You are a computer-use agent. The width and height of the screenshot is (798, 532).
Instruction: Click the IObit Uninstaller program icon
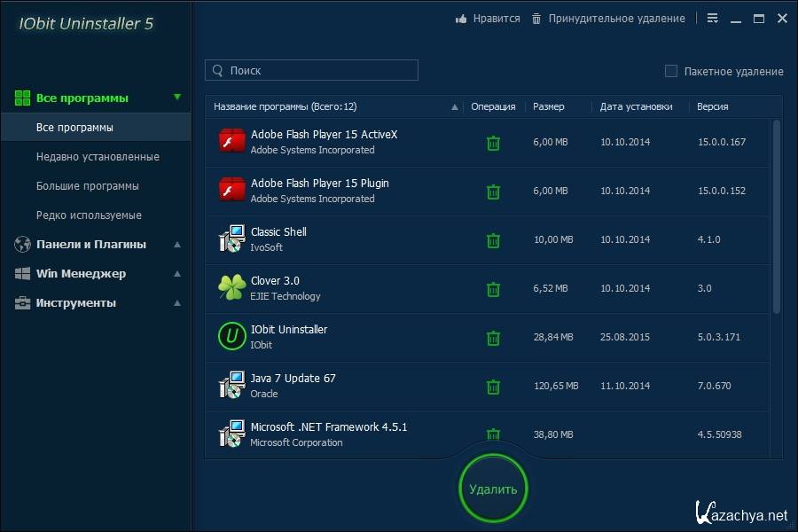[231, 337]
